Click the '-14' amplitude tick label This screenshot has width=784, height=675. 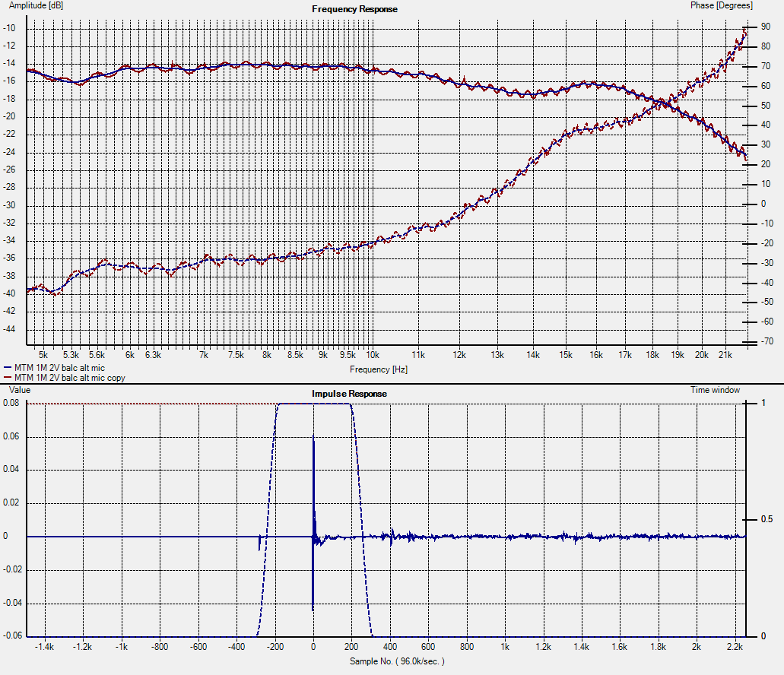tap(9, 63)
